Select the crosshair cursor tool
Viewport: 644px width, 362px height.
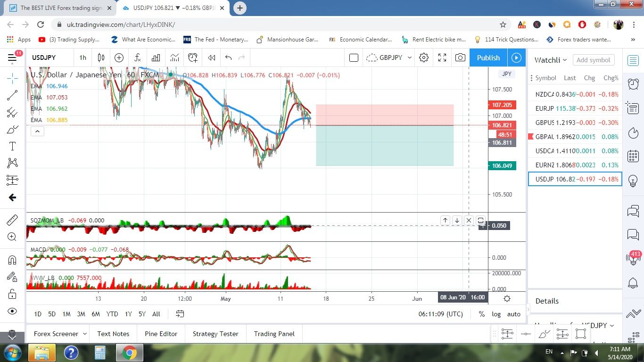pos(12,78)
